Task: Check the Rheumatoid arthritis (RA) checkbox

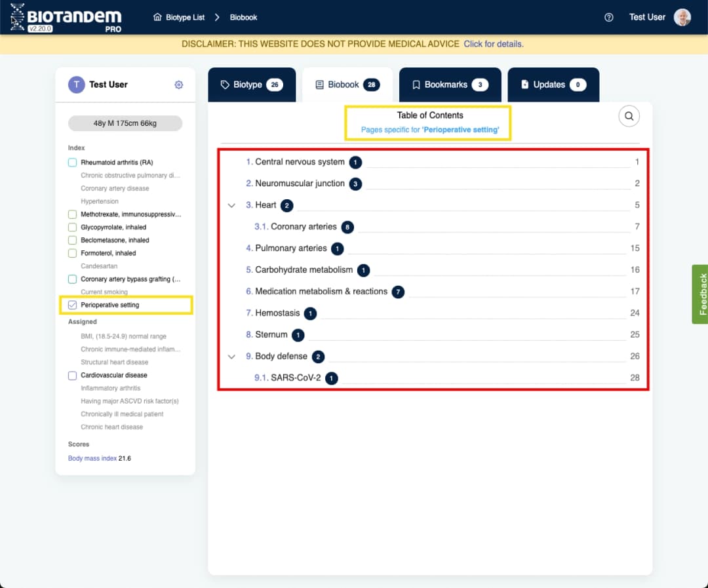Action: (73, 163)
